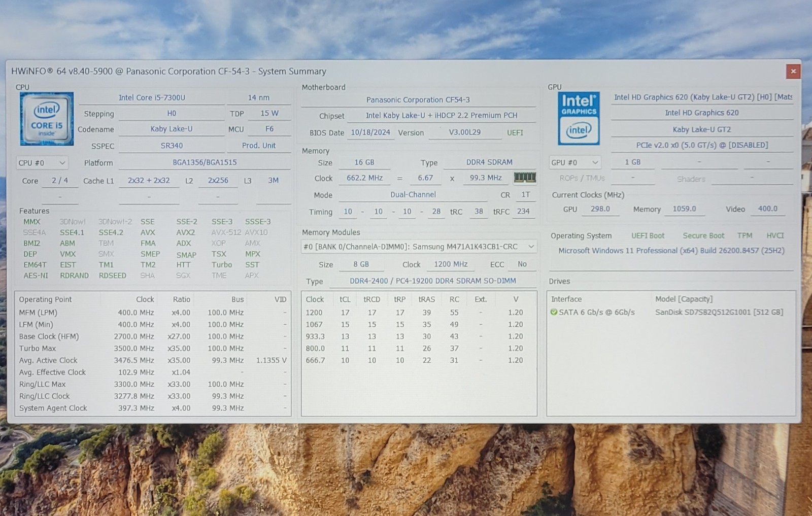Click the Model [Capacity] column header
812x516 pixels.
coord(684,299)
